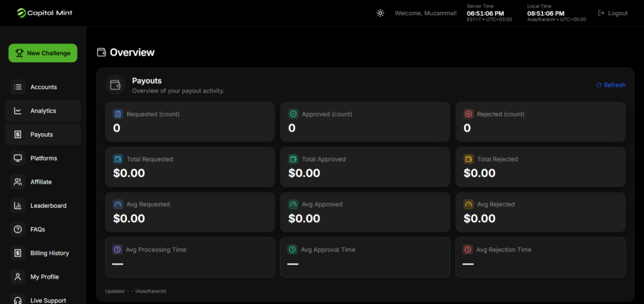Open the Billing History receipt icon
Viewport: 644px width, 304px height.
(x=18, y=253)
